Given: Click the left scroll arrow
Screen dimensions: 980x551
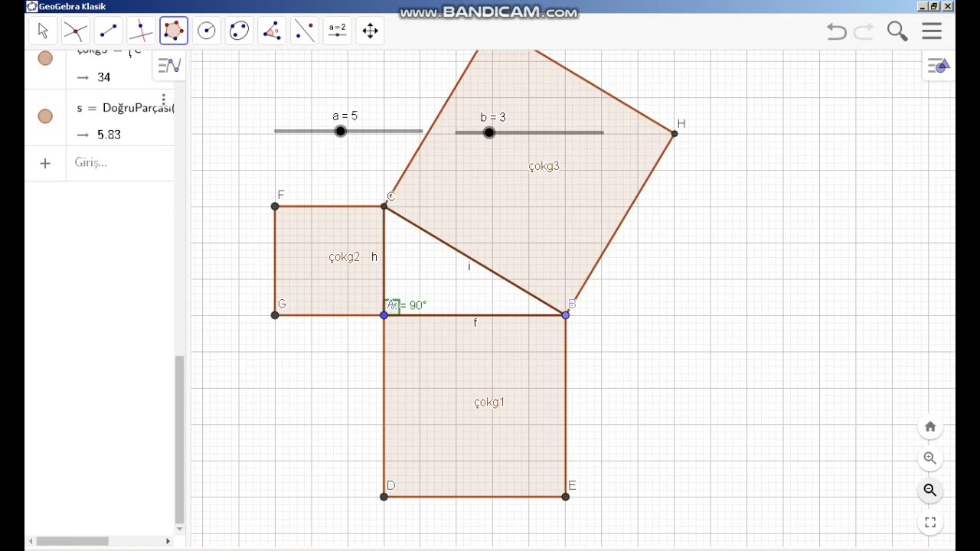Looking at the screenshot, I should 31,541.
